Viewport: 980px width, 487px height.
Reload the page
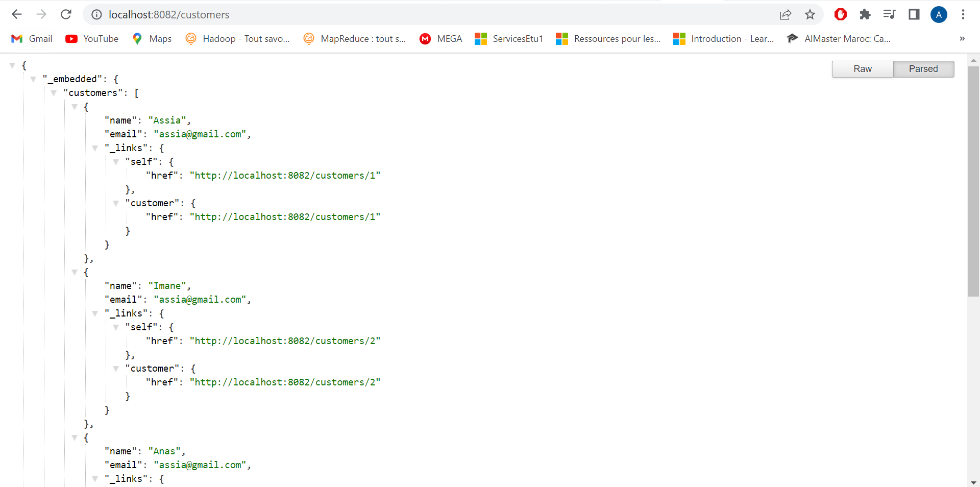tap(66, 14)
